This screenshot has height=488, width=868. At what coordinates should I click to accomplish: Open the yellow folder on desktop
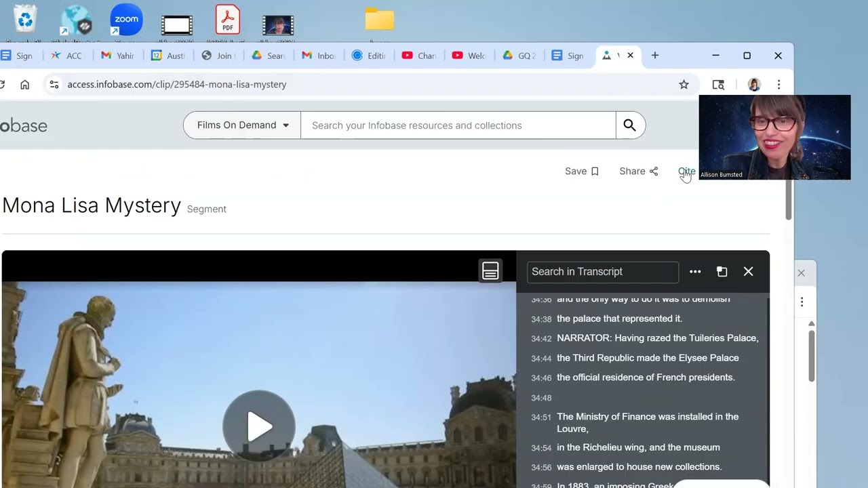coord(380,19)
